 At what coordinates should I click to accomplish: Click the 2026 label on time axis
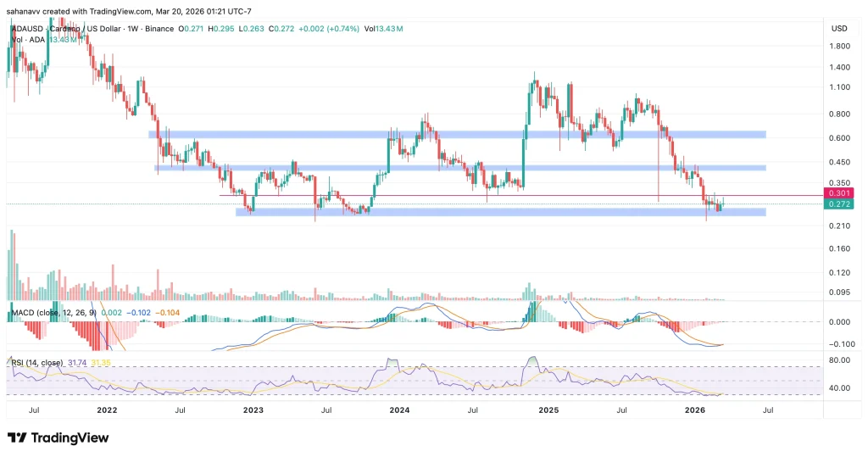695,410
